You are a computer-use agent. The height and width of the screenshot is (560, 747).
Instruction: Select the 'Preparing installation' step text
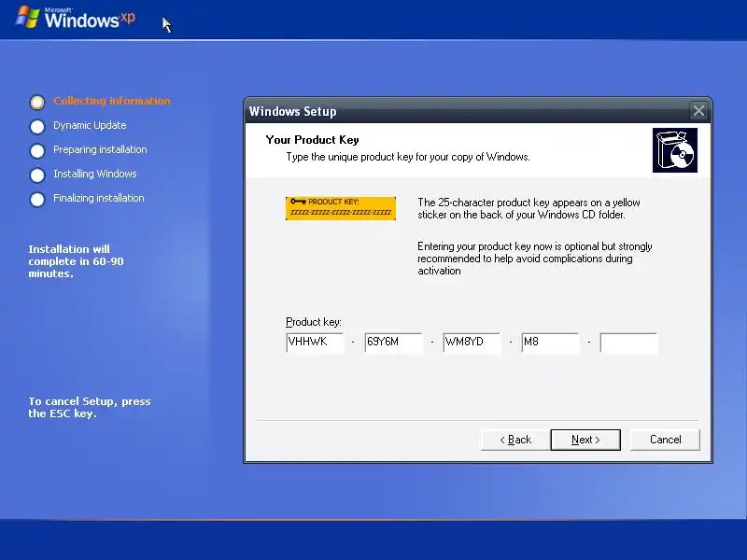100,149
